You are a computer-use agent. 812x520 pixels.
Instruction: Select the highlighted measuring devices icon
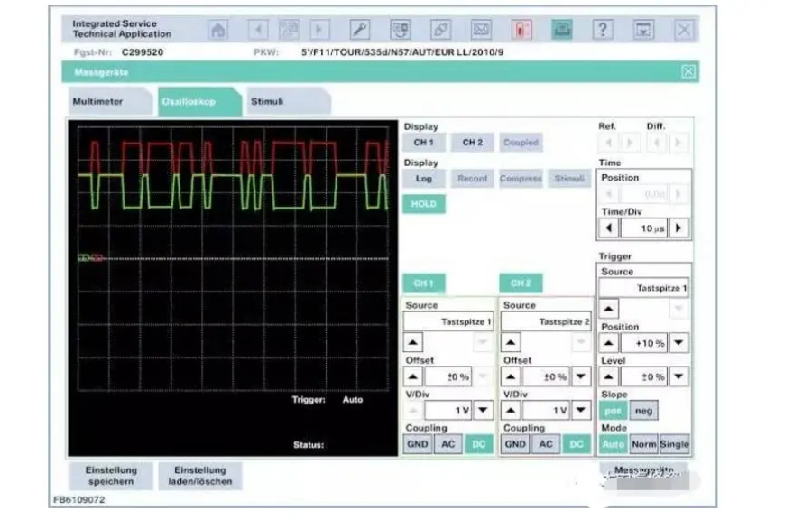pyautogui.click(x=562, y=30)
